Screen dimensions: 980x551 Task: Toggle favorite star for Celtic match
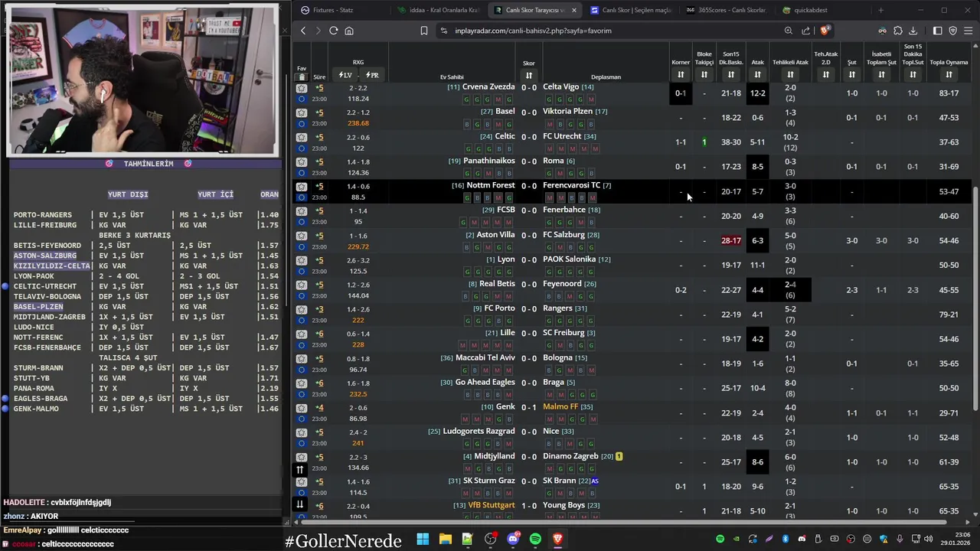[x=302, y=137]
